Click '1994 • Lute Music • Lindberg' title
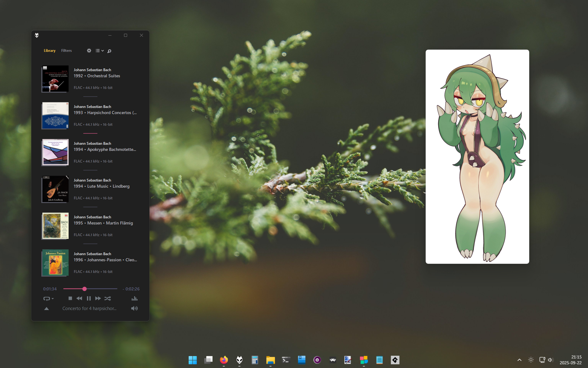The image size is (588, 368). click(102, 186)
